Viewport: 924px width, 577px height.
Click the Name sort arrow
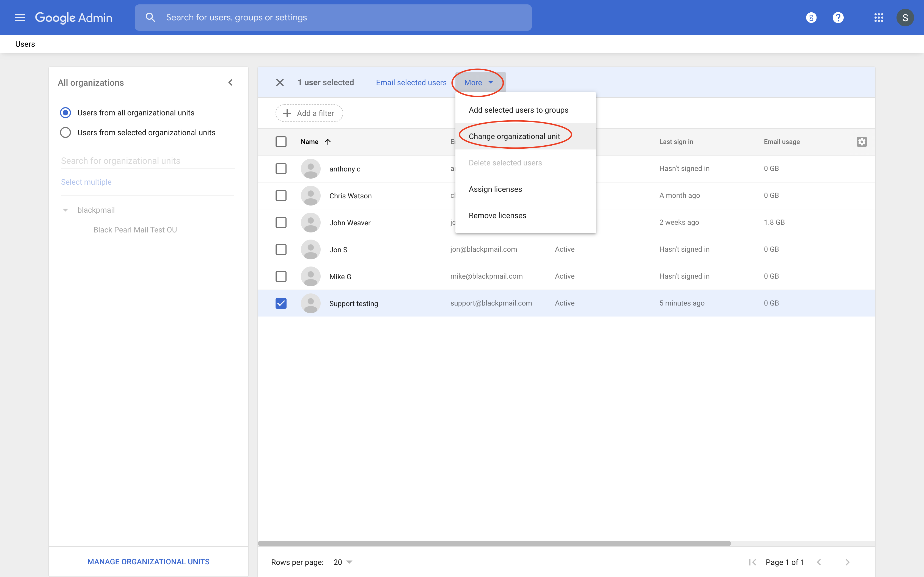click(x=328, y=142)
